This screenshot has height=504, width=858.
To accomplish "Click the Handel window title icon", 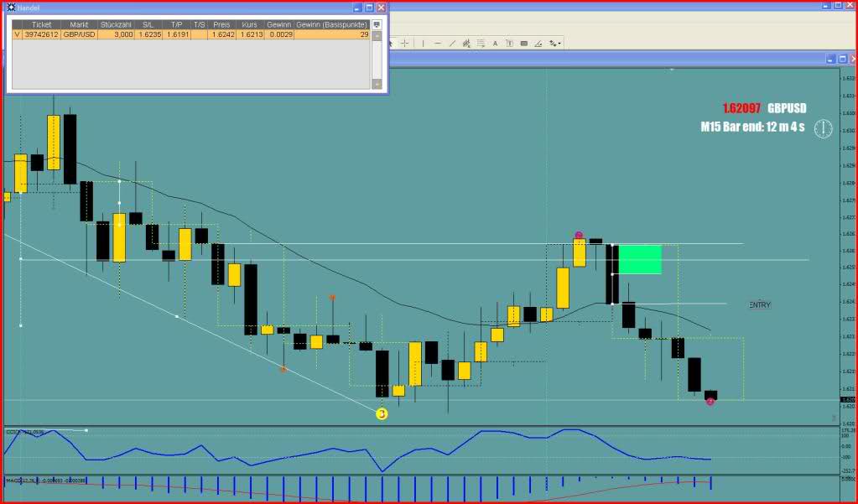I will [11, 8].
